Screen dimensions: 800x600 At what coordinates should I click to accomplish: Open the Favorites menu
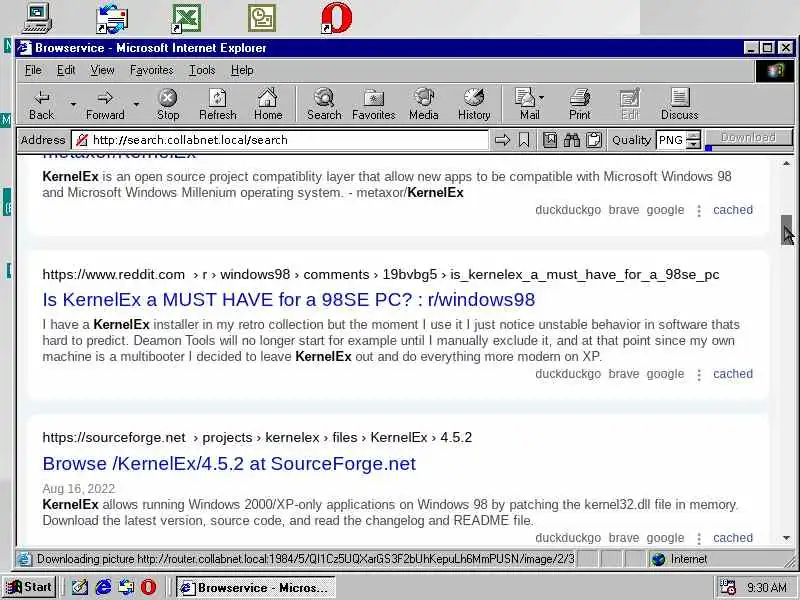coord(152,70)
